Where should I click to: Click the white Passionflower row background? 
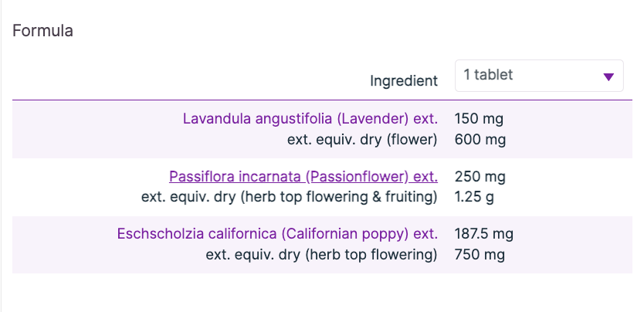coord(77,187)
